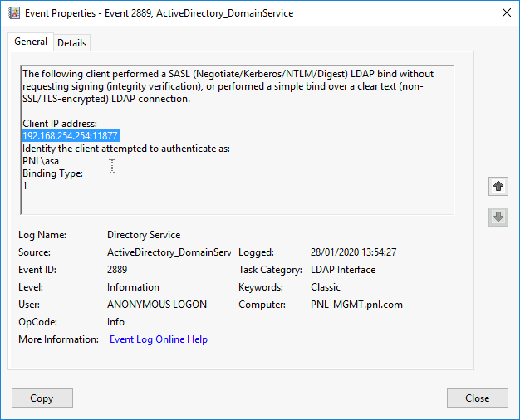Click the highlighted client IP address text
Viewport: 520px width, 420px height.
click(71, 136)
